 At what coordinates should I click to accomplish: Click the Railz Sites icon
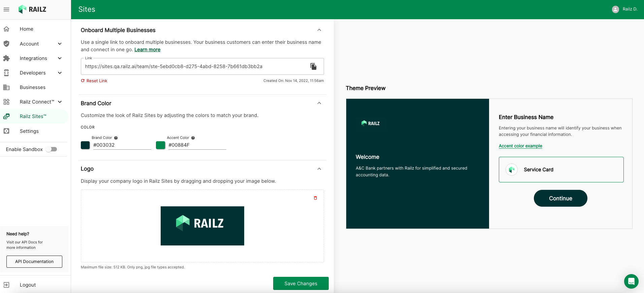[x=6, y=116]
